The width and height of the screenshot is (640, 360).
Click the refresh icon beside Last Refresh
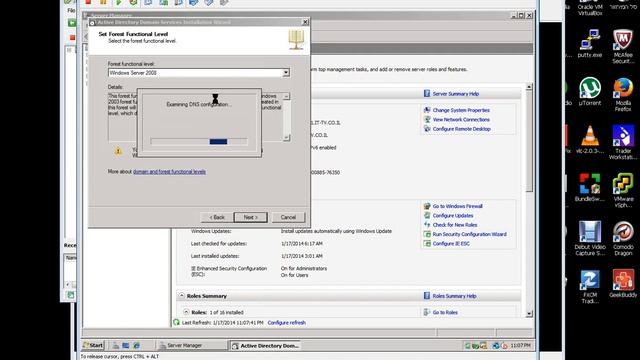[176, 322]
